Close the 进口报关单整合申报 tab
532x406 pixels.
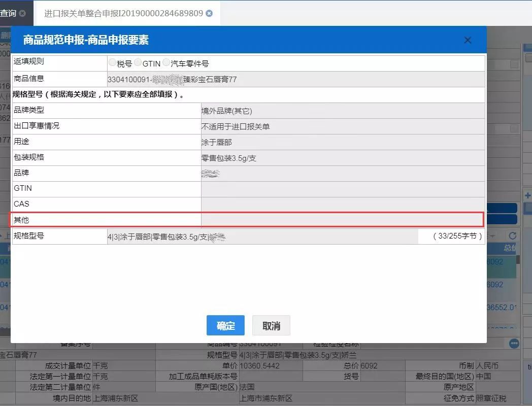coord(209,14)
